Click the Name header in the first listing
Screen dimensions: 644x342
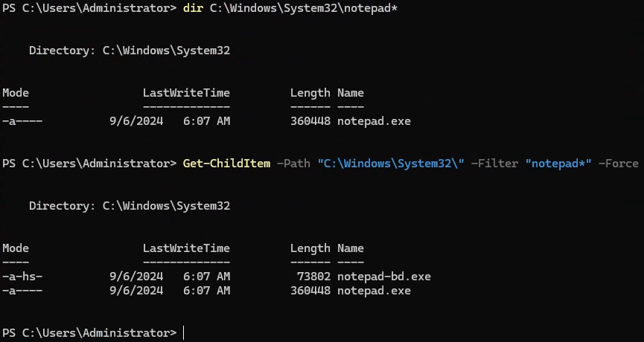coord(351,93)
